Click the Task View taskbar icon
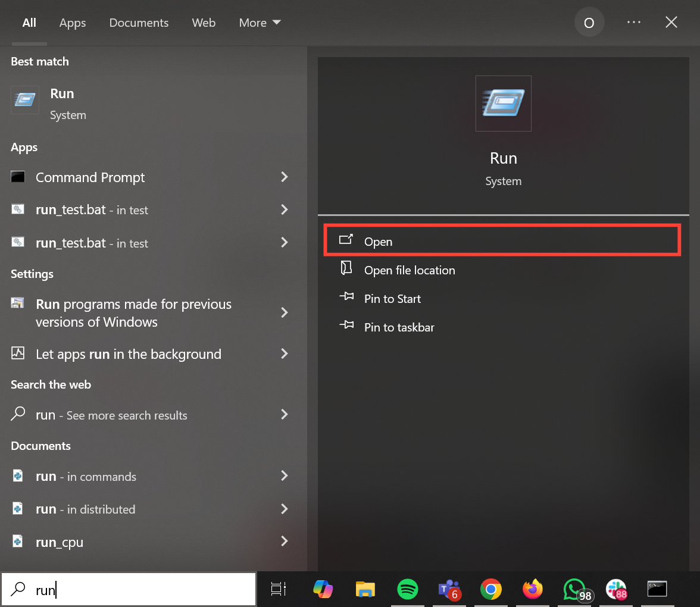The image size is (700, 607). (278, 589)
